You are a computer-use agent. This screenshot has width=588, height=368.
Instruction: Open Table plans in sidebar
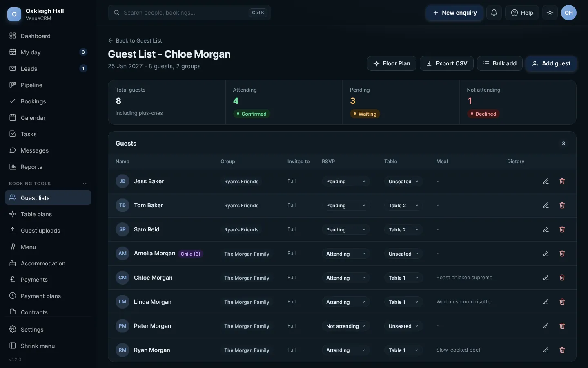48,214
